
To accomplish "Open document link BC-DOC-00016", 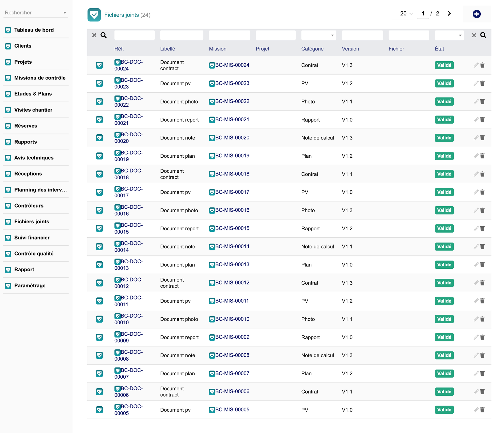I will [129, 210].
